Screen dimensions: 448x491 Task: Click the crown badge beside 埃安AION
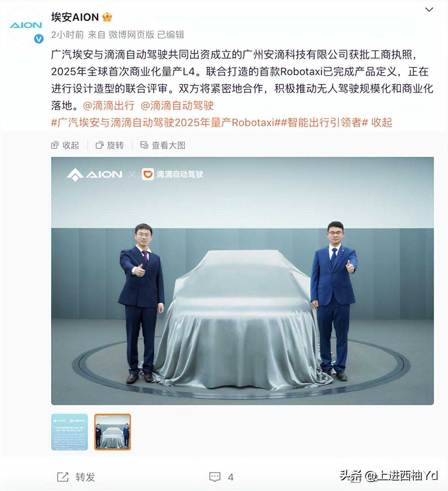(x=107, y=17)
